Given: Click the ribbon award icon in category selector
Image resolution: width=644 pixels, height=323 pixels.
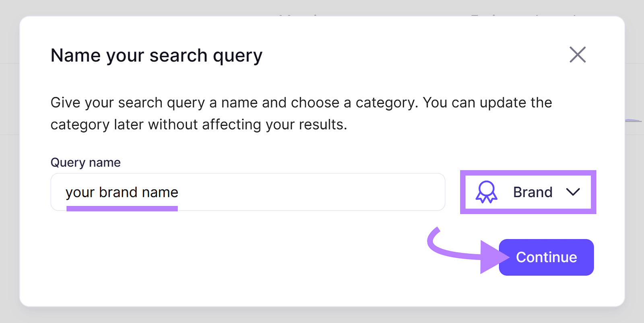Looking at the screenshot, I should pos(487,192).
